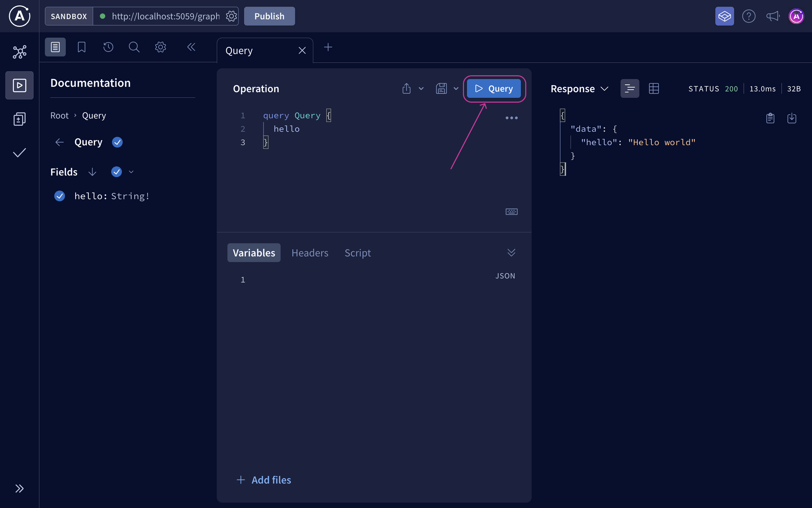The width and height of the screenshot is (812, 508).
Task: View response as a table
Action: (x=654, y=88)
